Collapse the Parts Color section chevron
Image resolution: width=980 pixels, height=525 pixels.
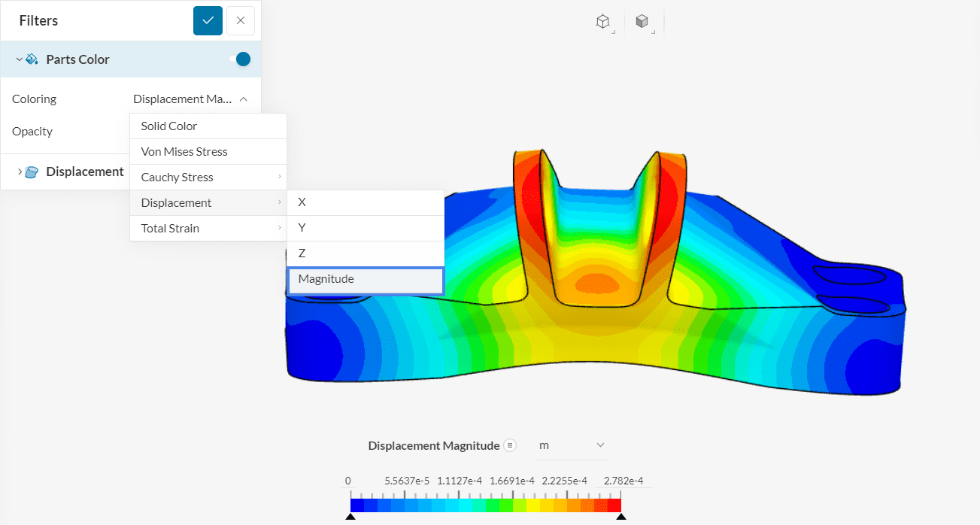pos(17,59)
